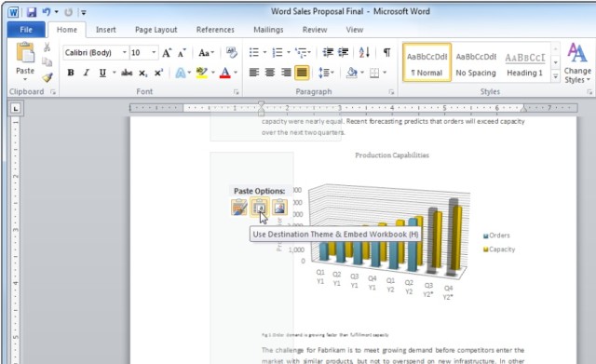This screenshot has height=364, width=596.
Task: Open the View tab
Action: point(354,30)
